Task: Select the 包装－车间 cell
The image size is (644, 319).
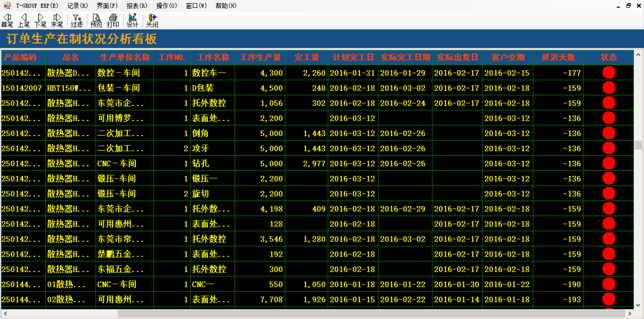Action: (x=125, y=88)
